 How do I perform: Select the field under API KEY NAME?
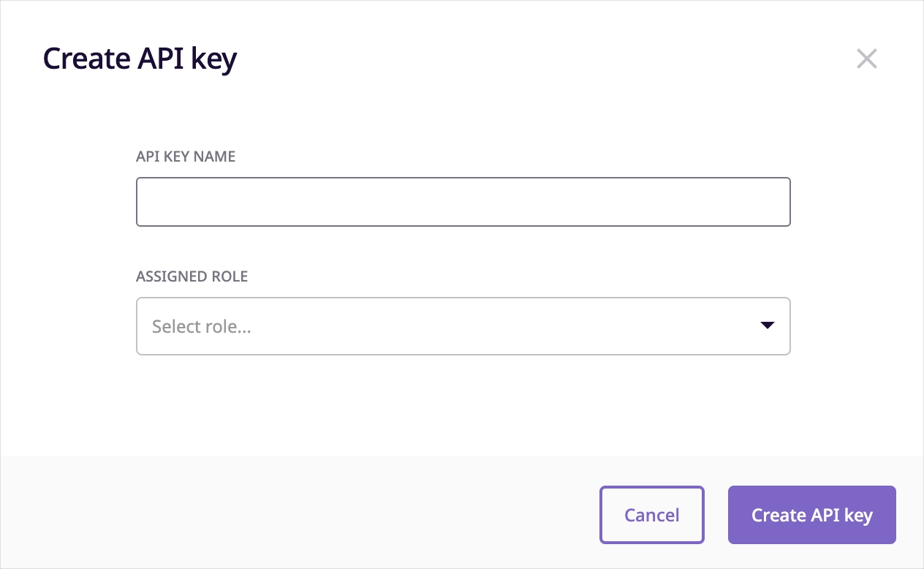463,202
